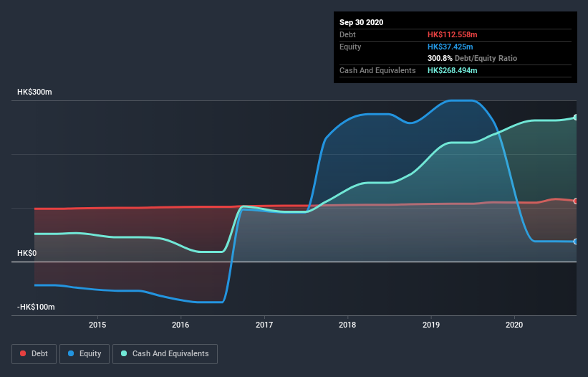Click the tooltip Equity row label
This screenshot has height=377, width=588.
[x=350, y=47]
